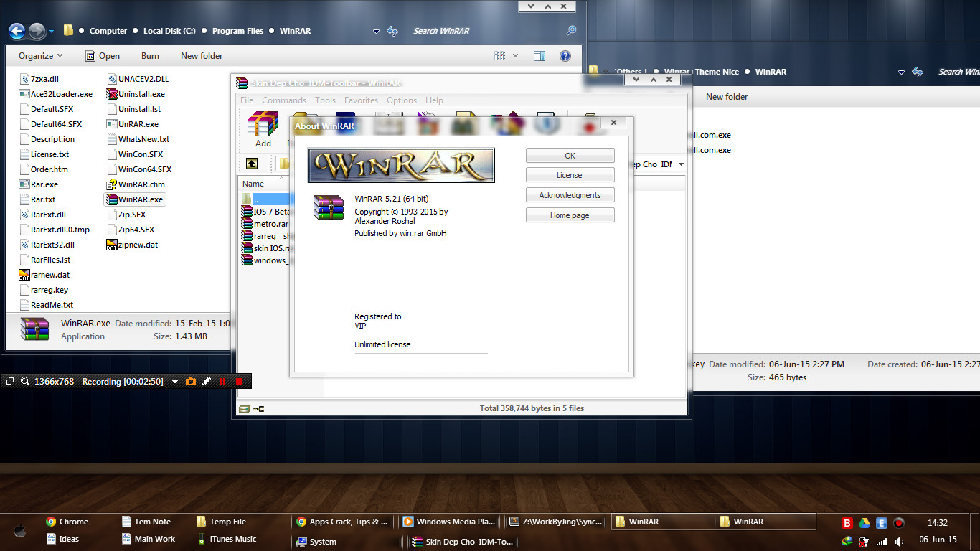This screenshot has height=551, width=980.
Task: Open the Favorites menu in WinRAR
Action: (361, 100)
